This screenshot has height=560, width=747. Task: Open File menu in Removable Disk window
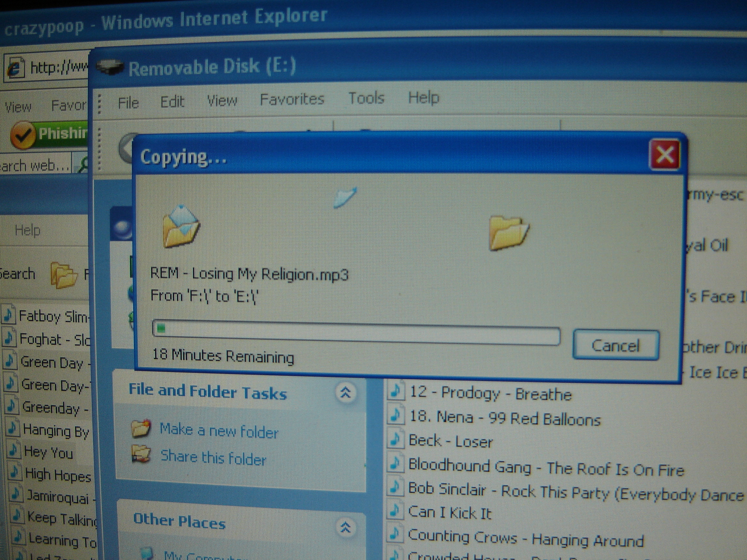(128, 102)
